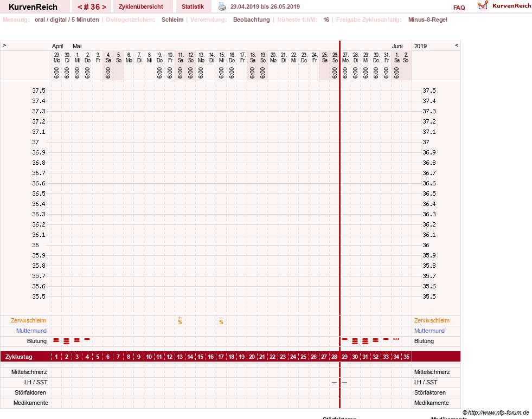Click the '1. Sa' June date header
The image size is (532, 419).
pos(396,57)
